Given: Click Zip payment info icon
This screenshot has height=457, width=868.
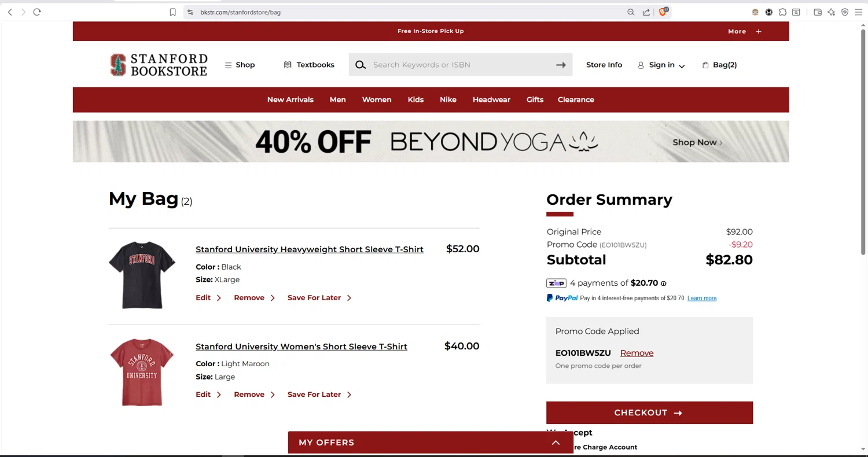Looking at the screenshot, I should pyautogui.click(x=664, y=283).
